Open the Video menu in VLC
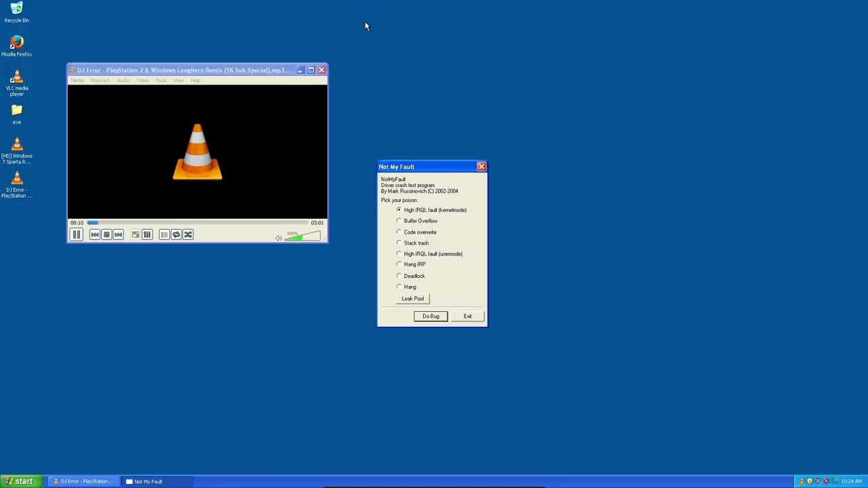 pyautogui.click(x=142, y=81)
